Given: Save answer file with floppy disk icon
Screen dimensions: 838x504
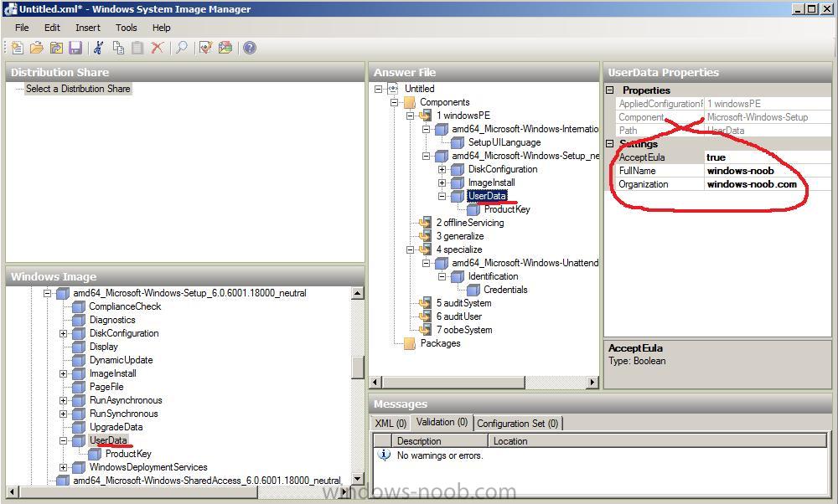Looking at the screenshot, I should tap(75, 48).
